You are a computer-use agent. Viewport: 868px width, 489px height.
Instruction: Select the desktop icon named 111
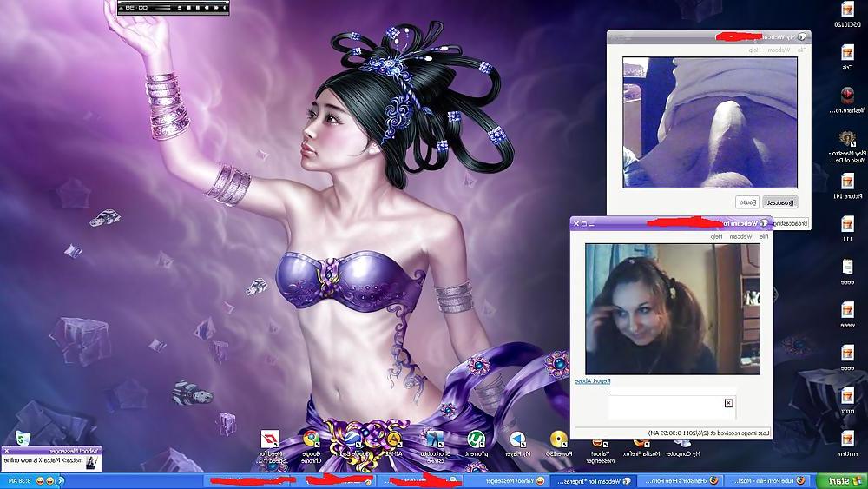(x=847, y=228)
